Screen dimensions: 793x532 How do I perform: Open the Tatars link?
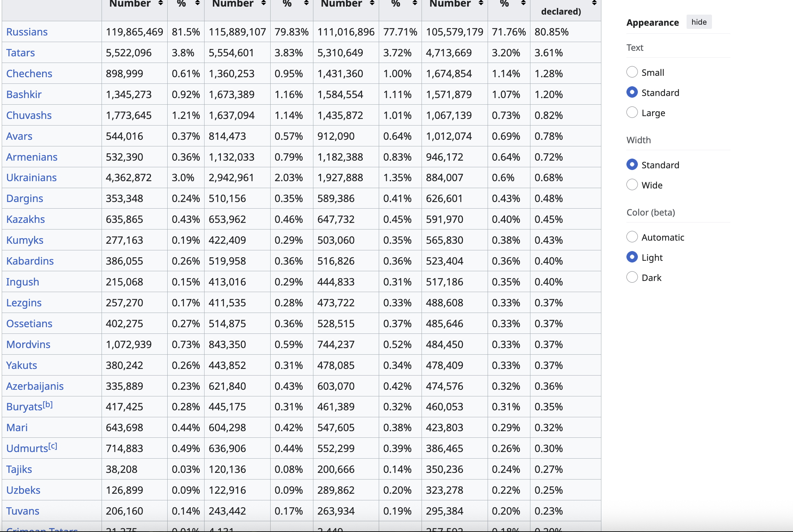[21, 53]
